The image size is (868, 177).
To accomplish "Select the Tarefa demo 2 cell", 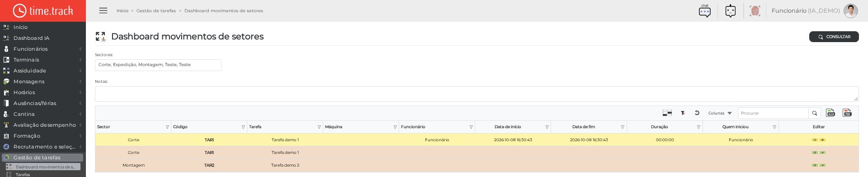I will pyautogui.click(x=285, y=165).
